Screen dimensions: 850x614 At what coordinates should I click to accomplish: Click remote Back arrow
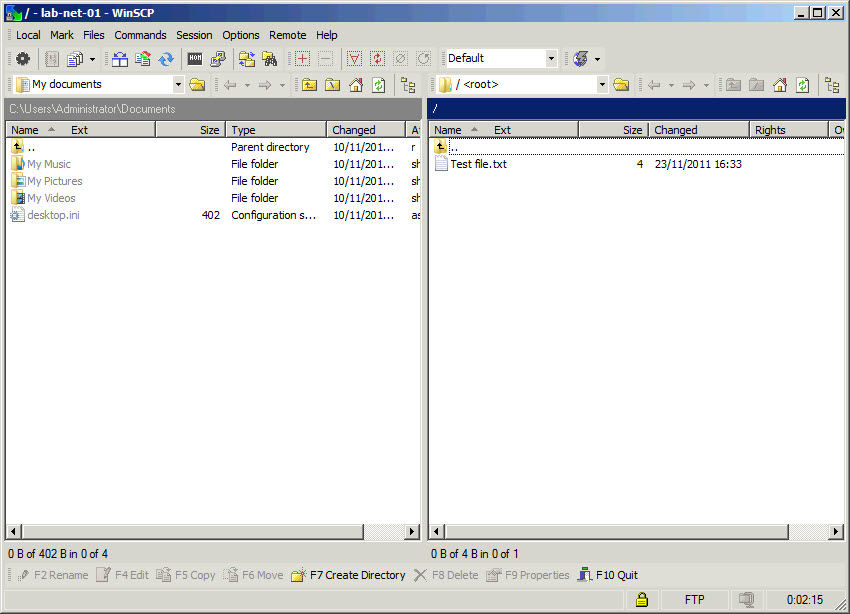coord(654,85)
